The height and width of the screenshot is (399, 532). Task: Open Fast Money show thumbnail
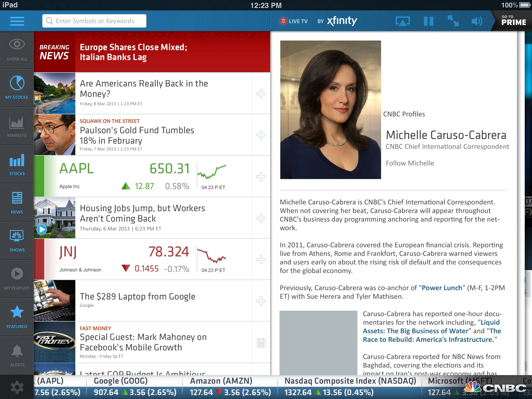click(x=55, y=342)
